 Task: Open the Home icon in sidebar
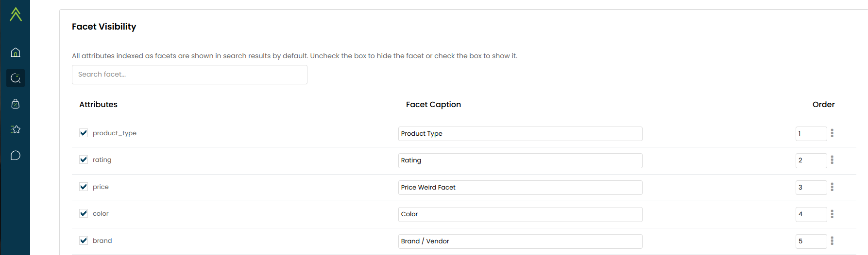pos(16,52)
